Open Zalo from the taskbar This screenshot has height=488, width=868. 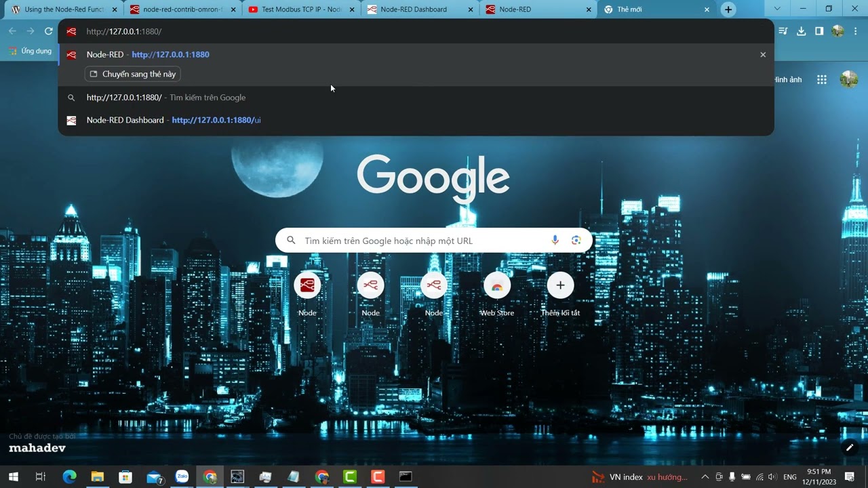coord(182,476)
